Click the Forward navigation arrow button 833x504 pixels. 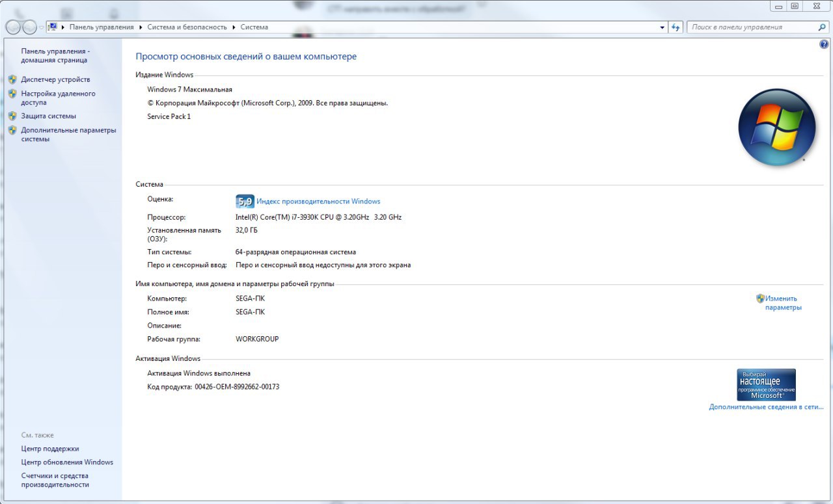(30, 27)
